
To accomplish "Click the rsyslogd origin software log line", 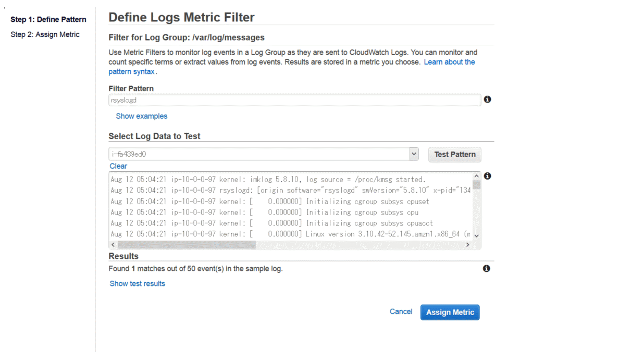I will click(x=291, y=191).
